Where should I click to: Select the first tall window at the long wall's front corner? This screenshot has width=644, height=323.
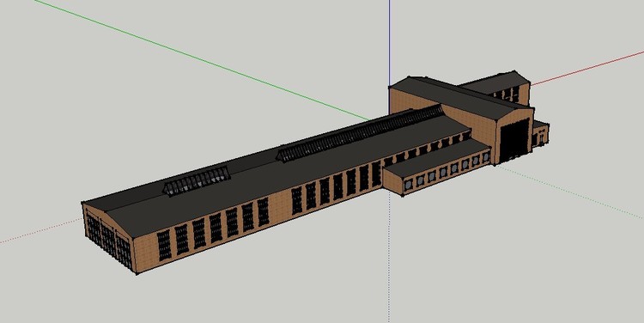click(164, 245)
